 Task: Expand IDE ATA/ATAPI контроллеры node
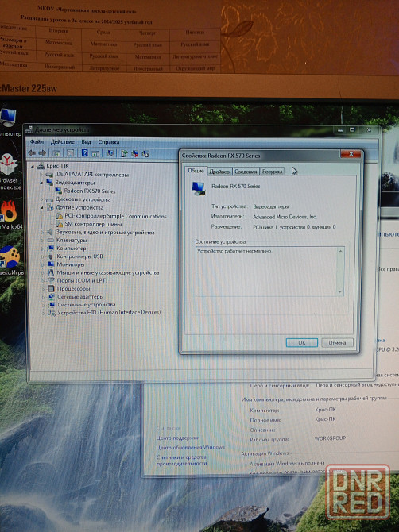pos(41,175)
